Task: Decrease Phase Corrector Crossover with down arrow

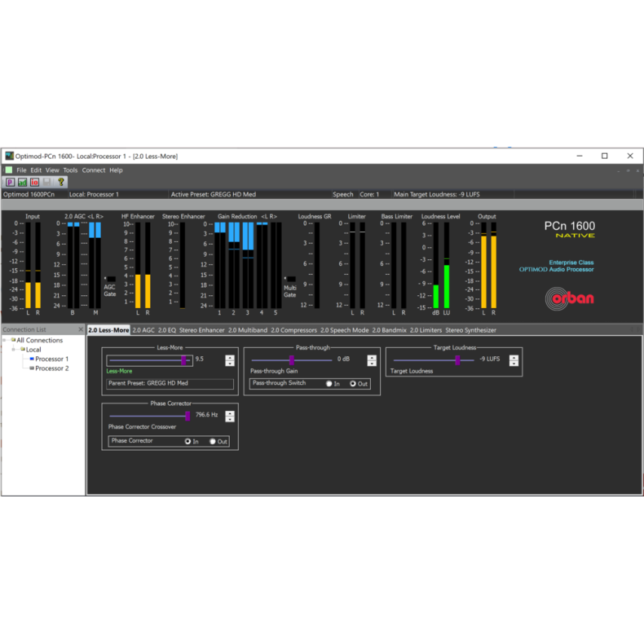Action: click(x=230, y=419)
